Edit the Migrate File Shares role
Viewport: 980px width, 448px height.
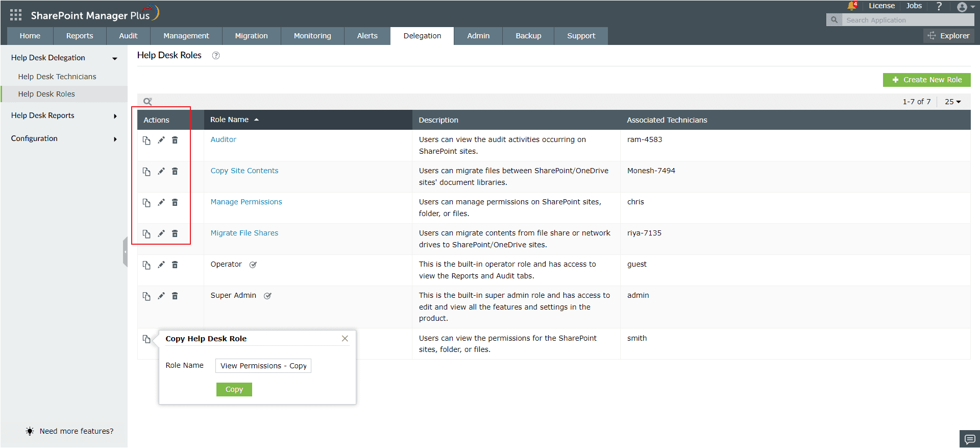161,233
